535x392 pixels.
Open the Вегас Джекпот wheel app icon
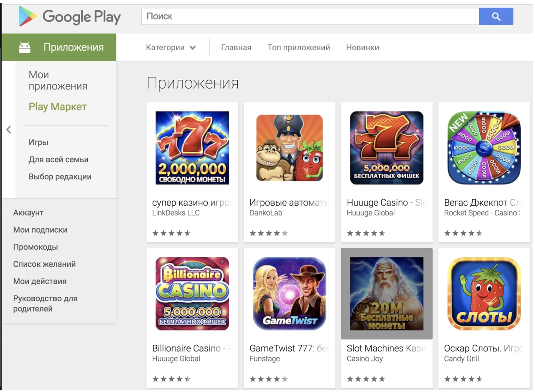pyautogui.click(x=484, y=148)
